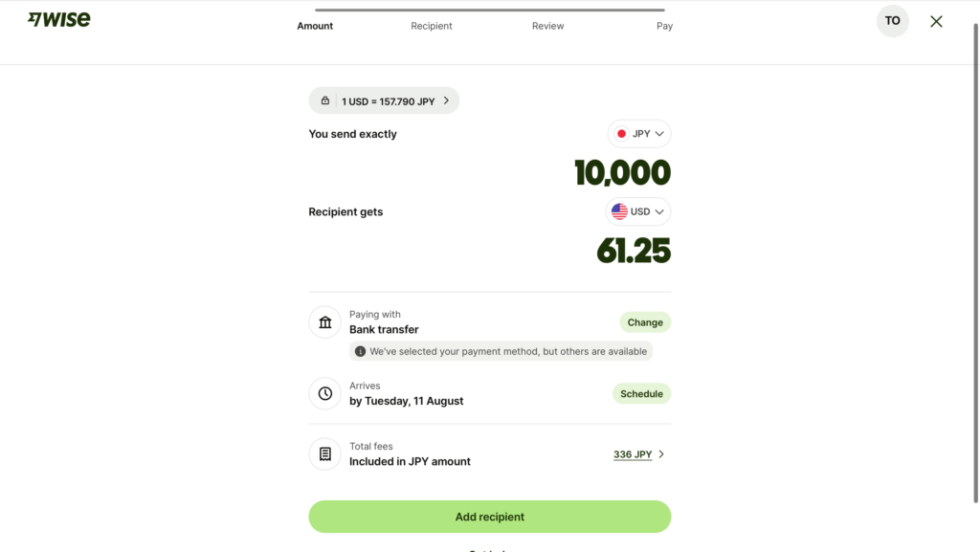The width and height of the screenshot is (980, 552).
Task: Open the USD recipient currency dropdown
Action: (638, 211)
